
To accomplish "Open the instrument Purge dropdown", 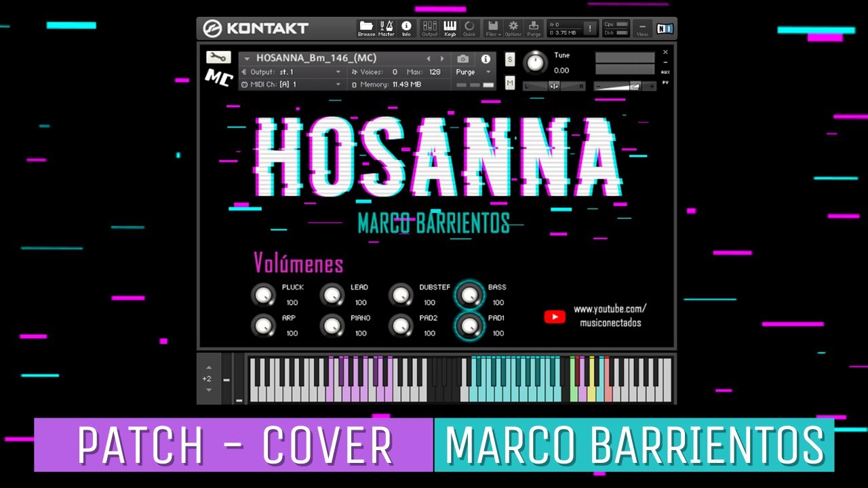I will (473, 72).
